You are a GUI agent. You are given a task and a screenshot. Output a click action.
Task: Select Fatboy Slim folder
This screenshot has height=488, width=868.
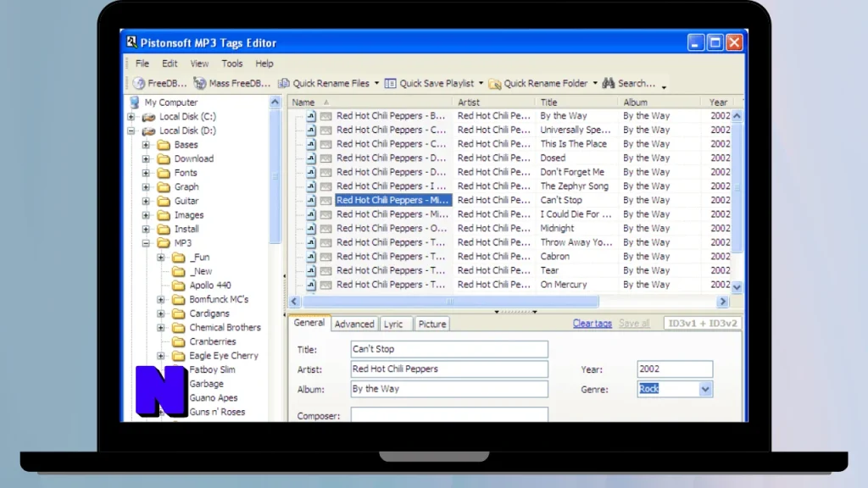click(x=212, y=369)
